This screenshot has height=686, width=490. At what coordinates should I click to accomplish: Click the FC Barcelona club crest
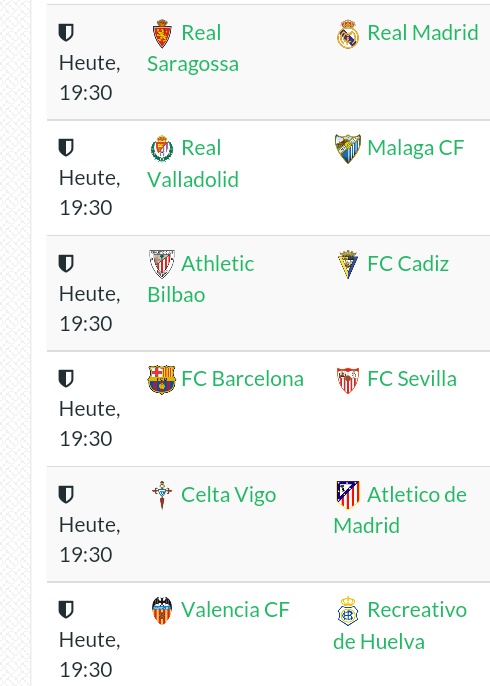161,380
